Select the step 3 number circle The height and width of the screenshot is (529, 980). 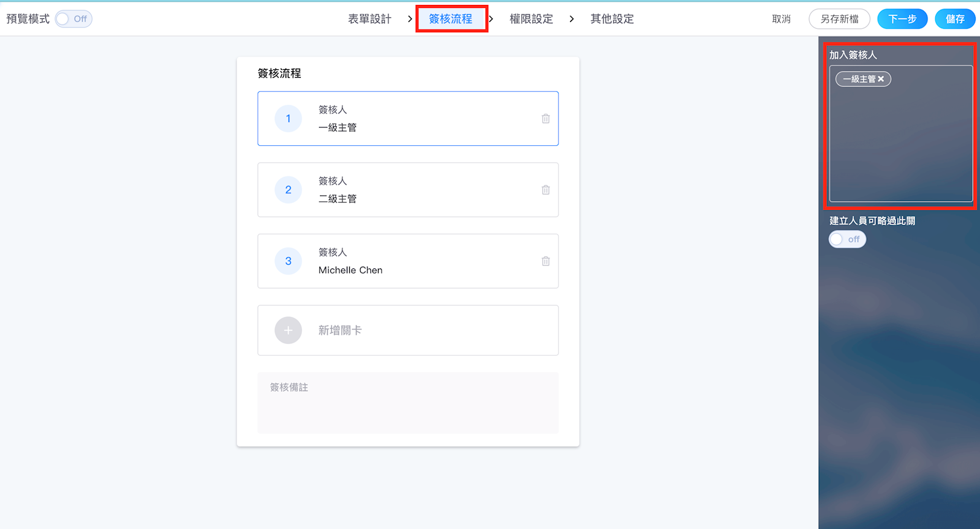click(288, 261)
